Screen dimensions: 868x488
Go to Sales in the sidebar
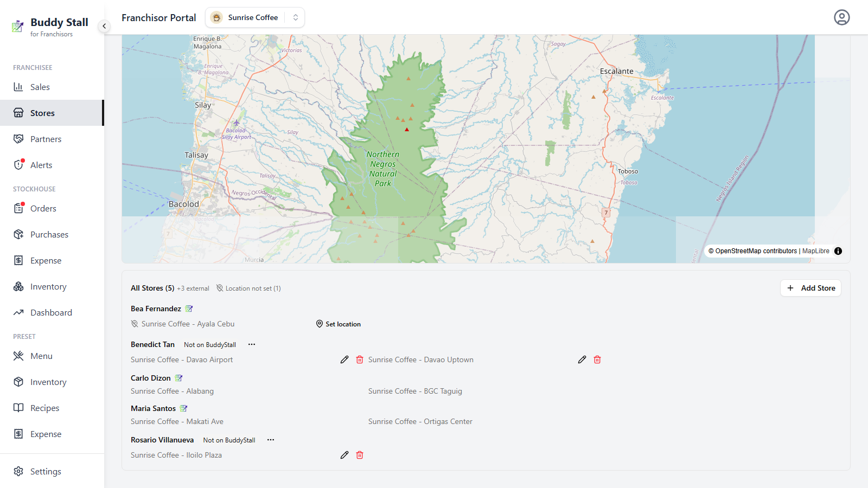point(52,87)
